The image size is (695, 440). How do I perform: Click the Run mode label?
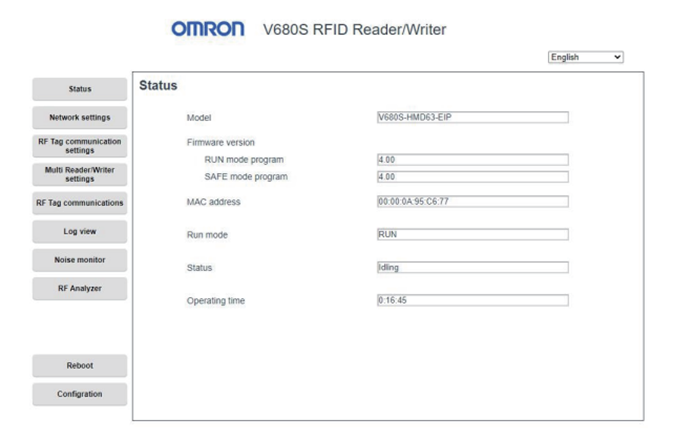(x=207, y=235)
